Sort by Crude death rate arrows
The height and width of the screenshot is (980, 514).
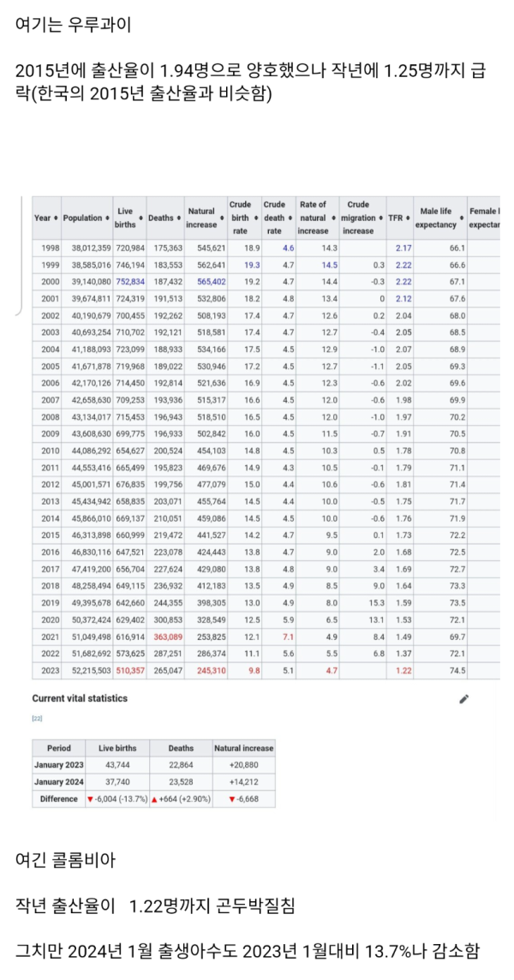(291, 218)
